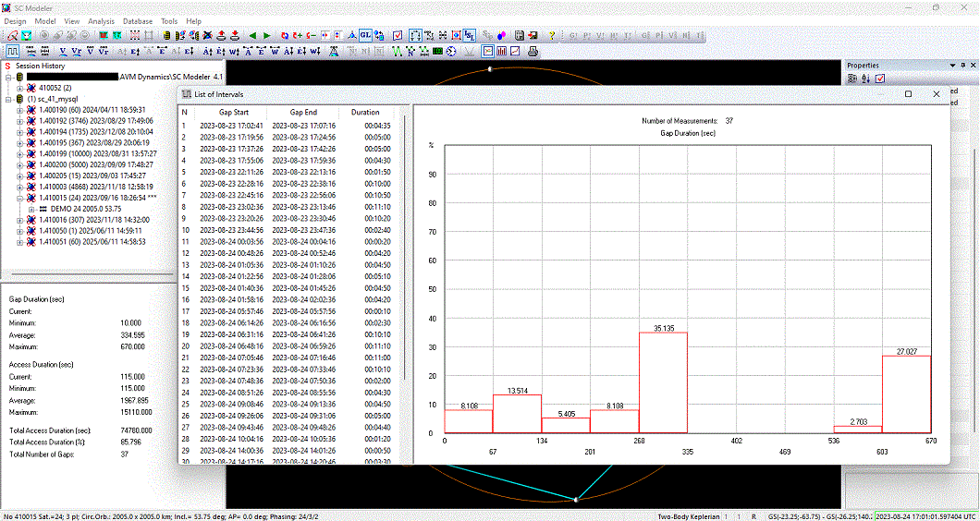Open the Database menu

(x=138, y=20)
